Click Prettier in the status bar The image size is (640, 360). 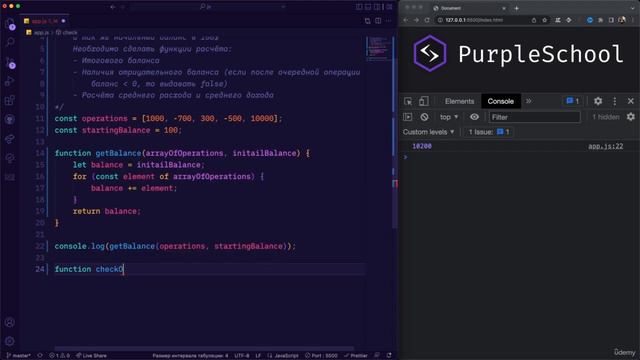click(356, 356)
